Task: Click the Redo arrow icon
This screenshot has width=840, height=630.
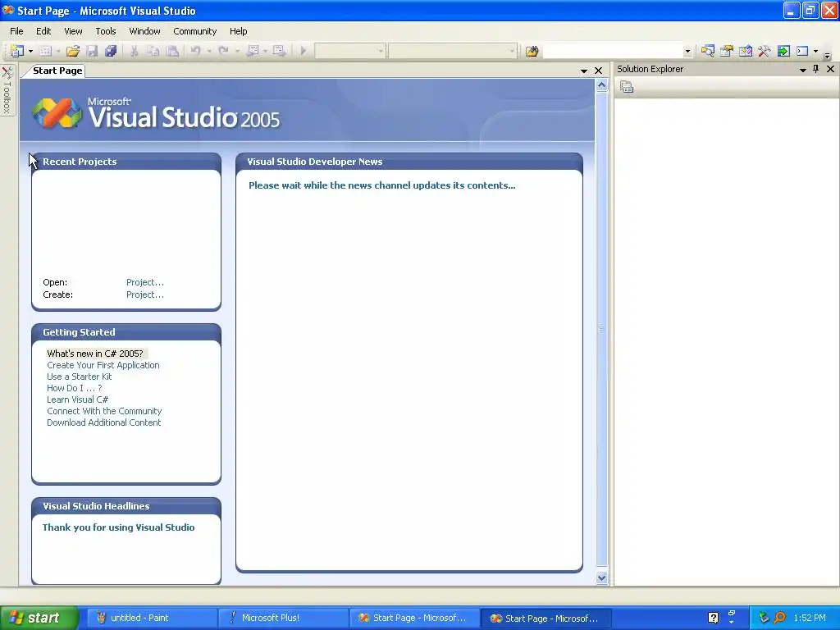Action: (x=224, y=51)
